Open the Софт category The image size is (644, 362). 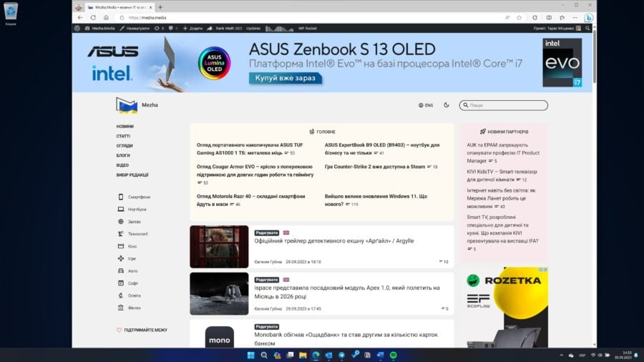(x=128, y=283)
